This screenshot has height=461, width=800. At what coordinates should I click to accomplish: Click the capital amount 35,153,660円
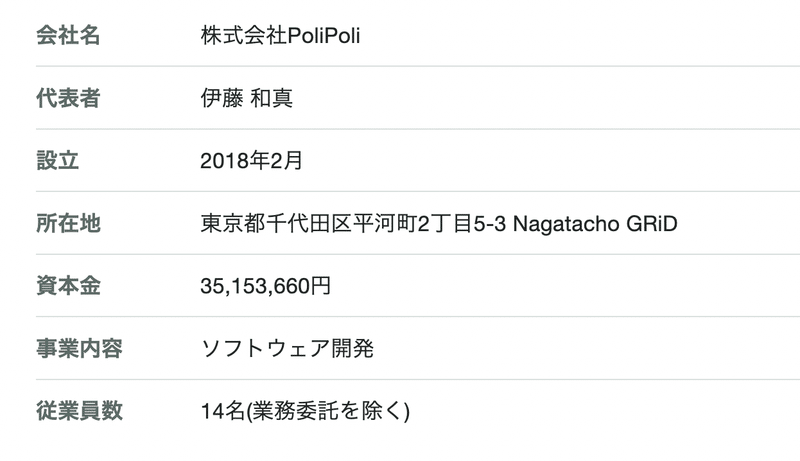tap(265, 286)
